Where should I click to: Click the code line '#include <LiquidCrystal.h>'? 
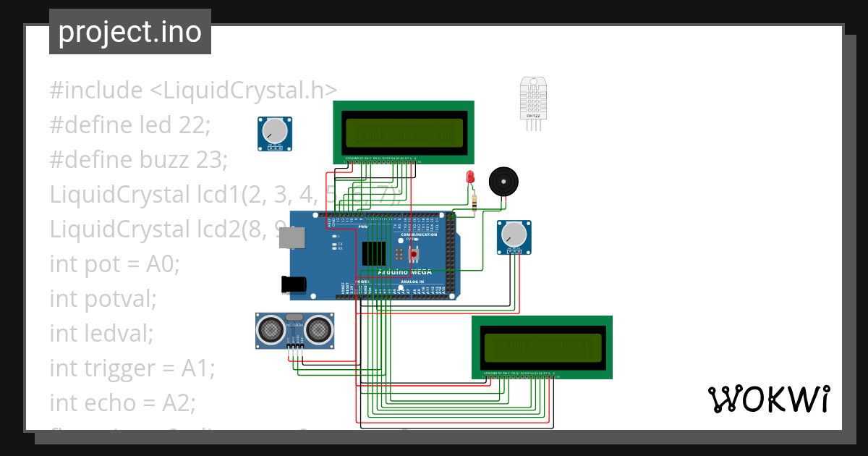tap(192, 90)
